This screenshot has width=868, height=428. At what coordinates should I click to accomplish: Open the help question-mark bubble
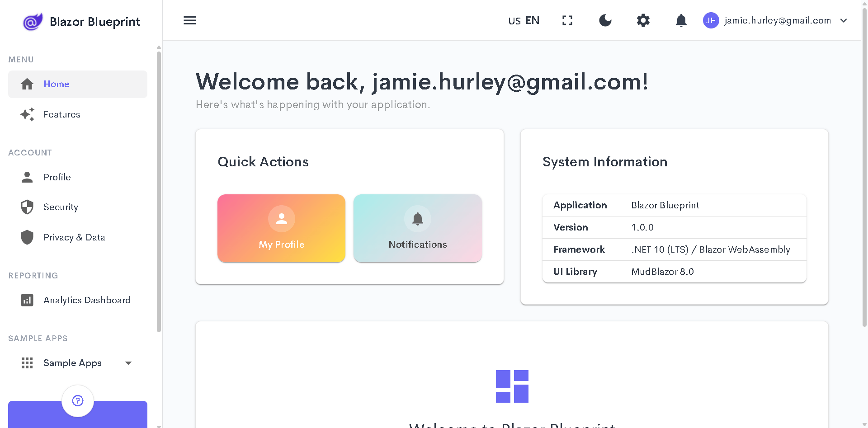click(x=77, y=400)
